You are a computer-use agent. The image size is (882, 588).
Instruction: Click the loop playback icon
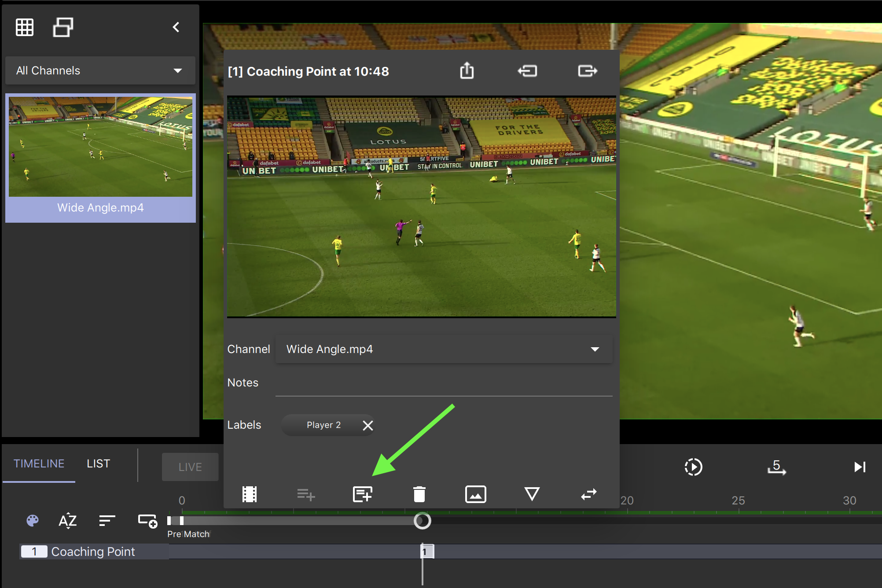pyautogui.click(x=693, y=467)
